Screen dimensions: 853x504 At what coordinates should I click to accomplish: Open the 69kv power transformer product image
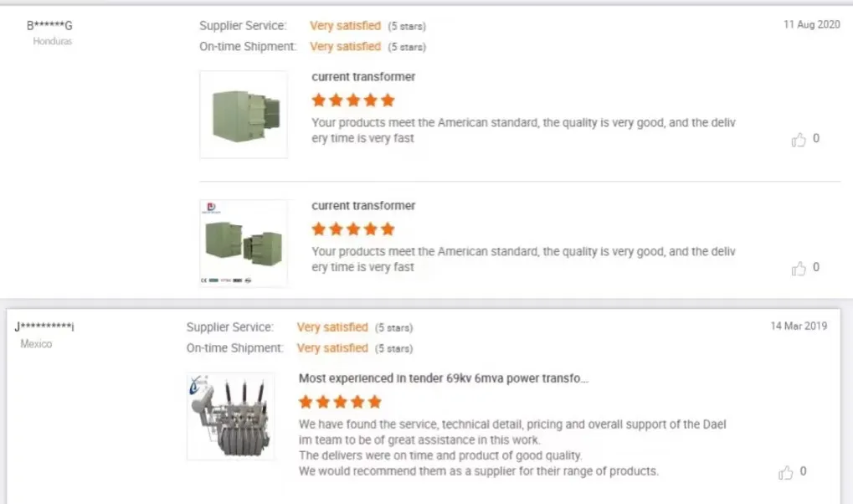pyautogui.click(x=230, y=416)
